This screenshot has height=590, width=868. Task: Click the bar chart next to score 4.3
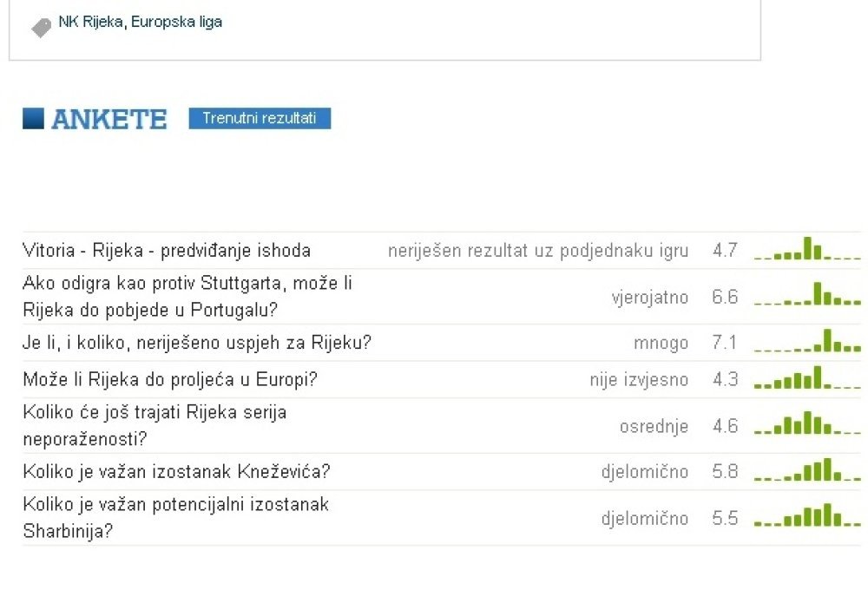[x=807, y=377]
